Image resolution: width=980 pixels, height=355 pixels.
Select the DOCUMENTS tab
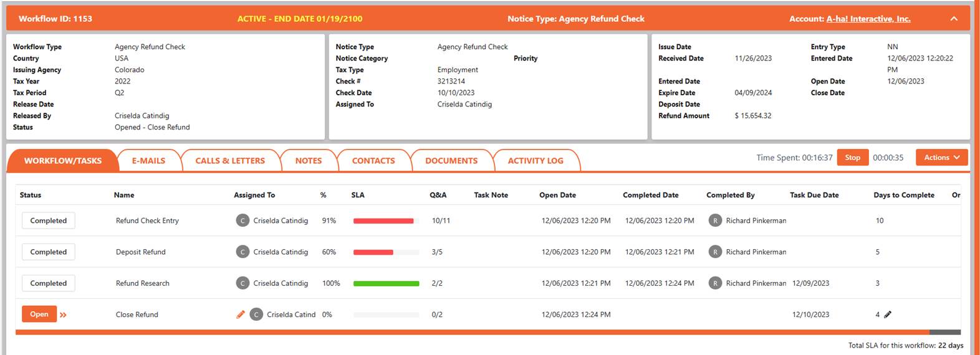click(451, 161)
